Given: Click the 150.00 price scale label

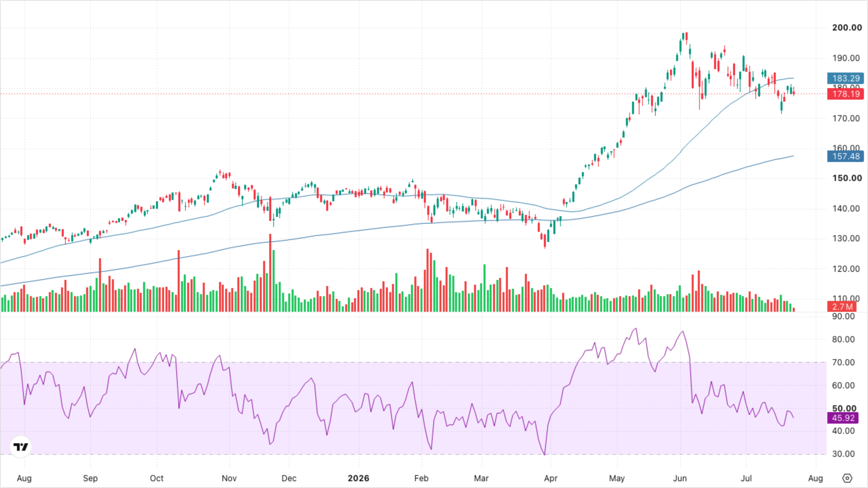Looking at the screenshot, I should pyautogui.click(x=847, y=178).
